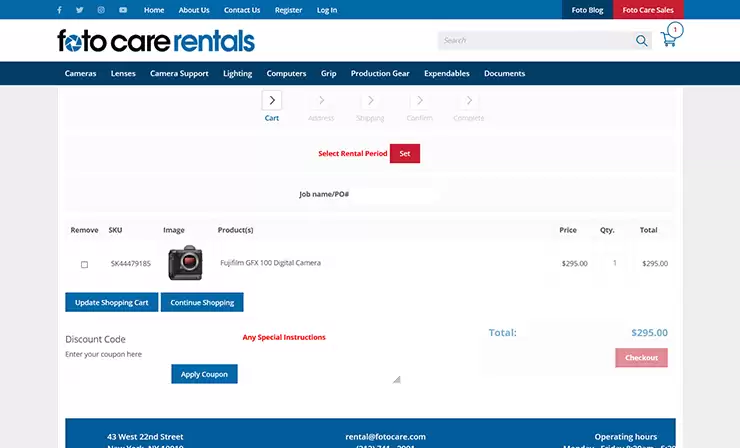Open the Facebook social icon

[59, 10]
